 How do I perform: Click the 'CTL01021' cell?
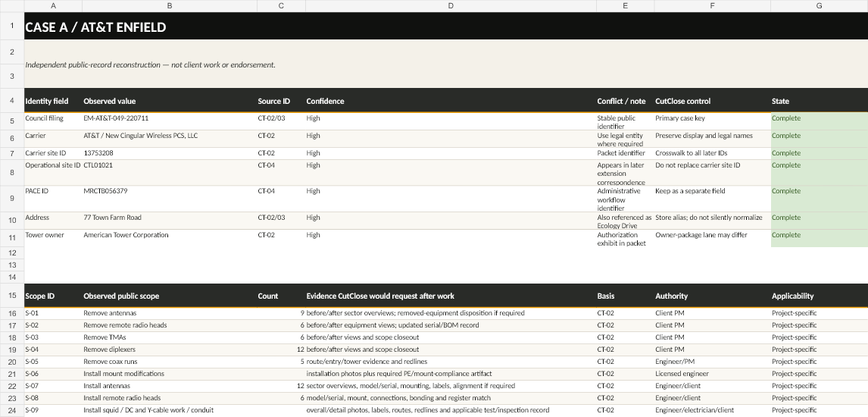tap(170, 173)
